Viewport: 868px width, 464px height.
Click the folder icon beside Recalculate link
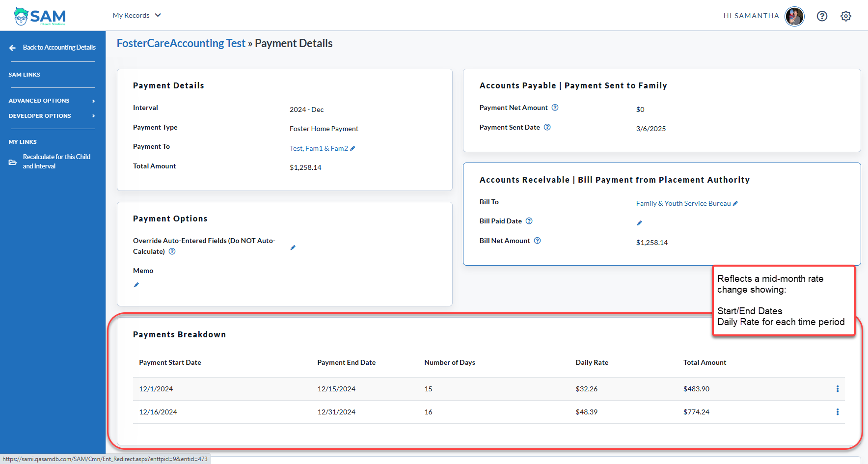point(13,162)
